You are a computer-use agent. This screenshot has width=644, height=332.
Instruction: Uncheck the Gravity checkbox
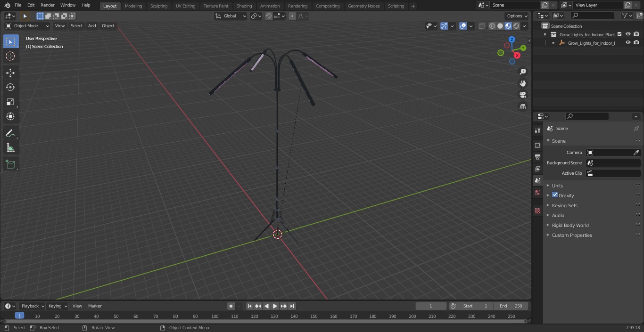point(555,195)
